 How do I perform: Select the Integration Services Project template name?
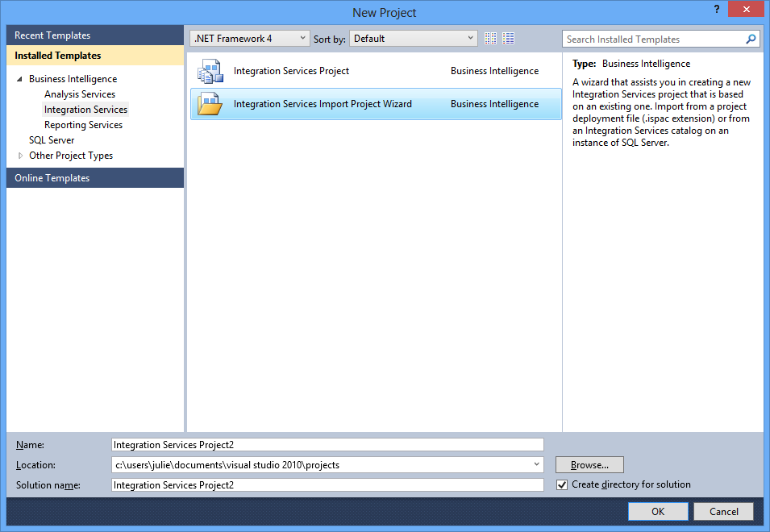tap(291, 71)
